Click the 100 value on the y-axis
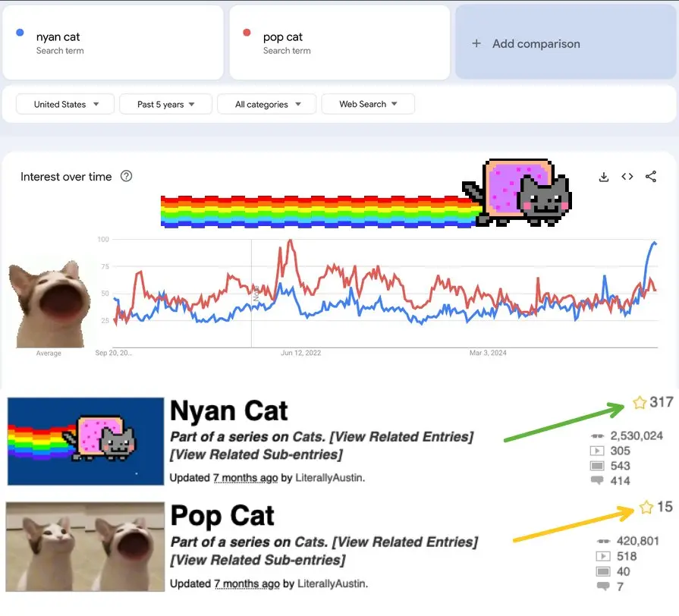The height and width of the screenshot is (616, 679). [103, 240]
